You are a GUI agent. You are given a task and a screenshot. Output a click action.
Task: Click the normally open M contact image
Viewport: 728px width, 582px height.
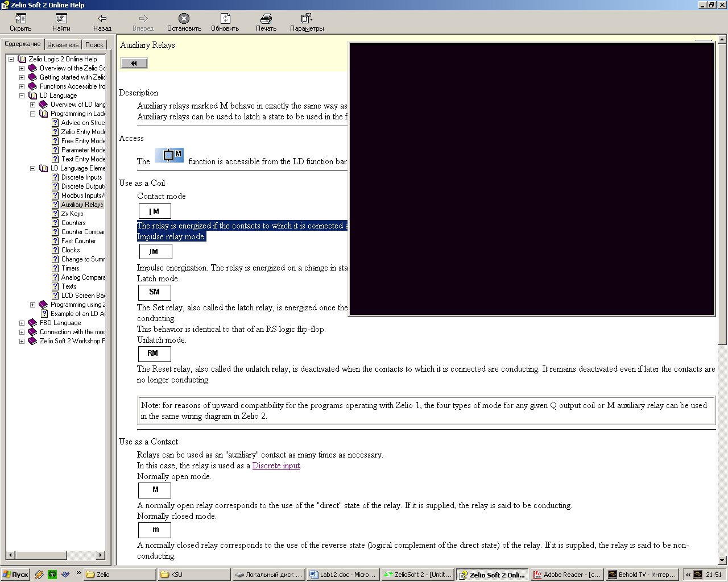coord(155,490)
